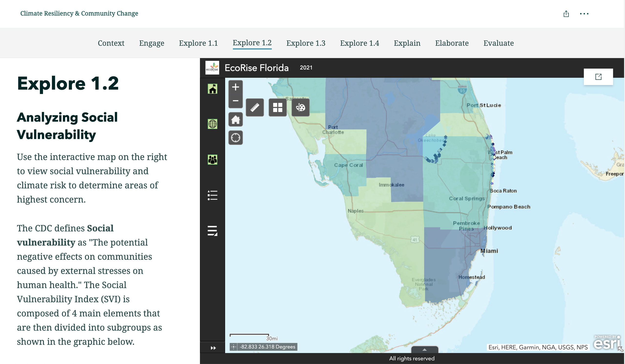Click the Miami label on the map
This screenshot has height=364, width=625.
tap(489, 251)
